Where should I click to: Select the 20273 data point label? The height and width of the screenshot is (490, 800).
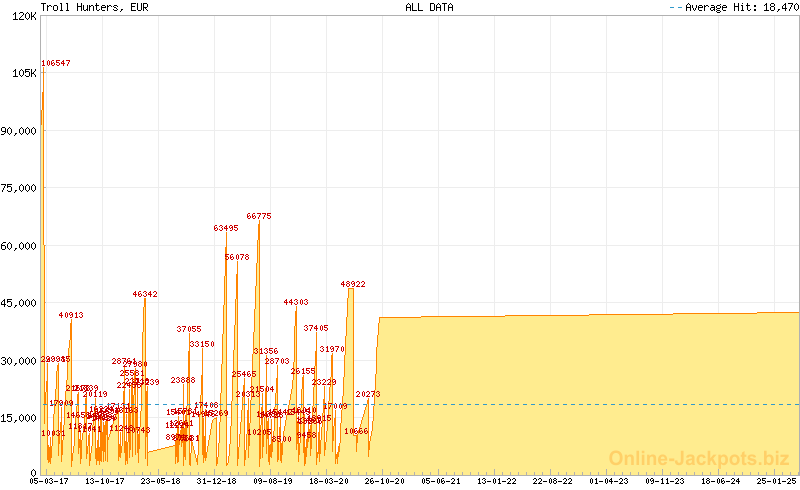tap(368, 394)
